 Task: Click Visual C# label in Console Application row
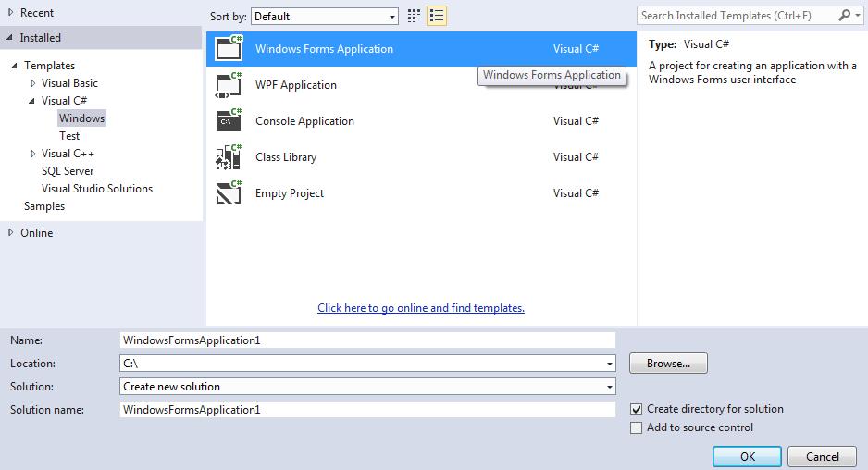coord(576,120)
